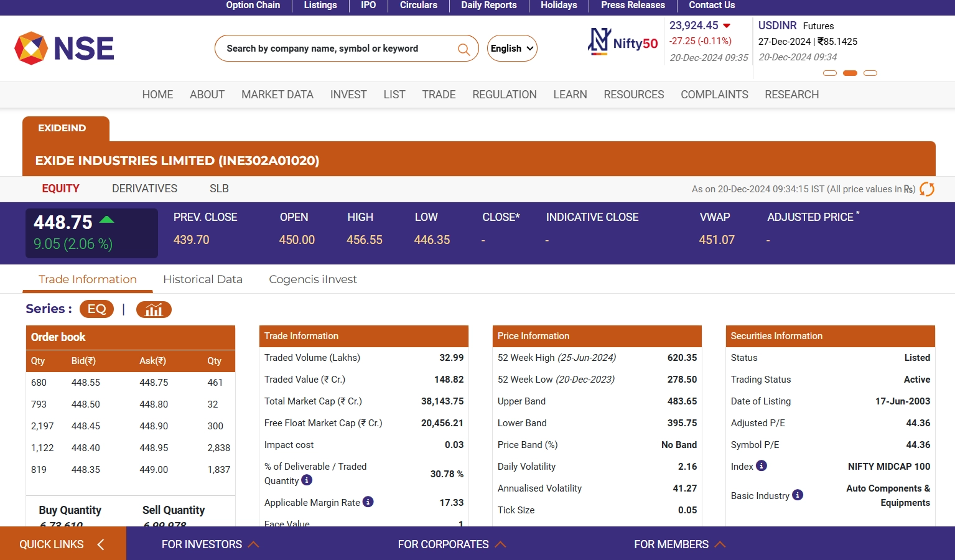Select the third ticker carousel indicator

pos(870,73)
